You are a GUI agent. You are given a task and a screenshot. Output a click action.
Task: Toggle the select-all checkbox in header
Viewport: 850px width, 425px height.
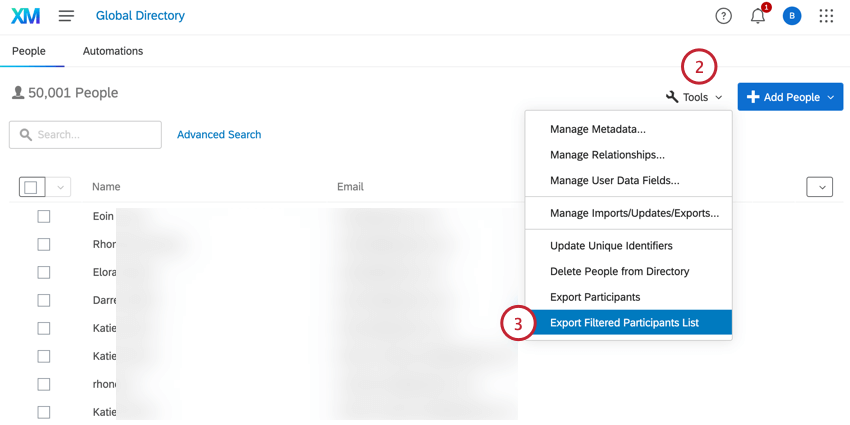pyautogui.click(x=31, y=187)
